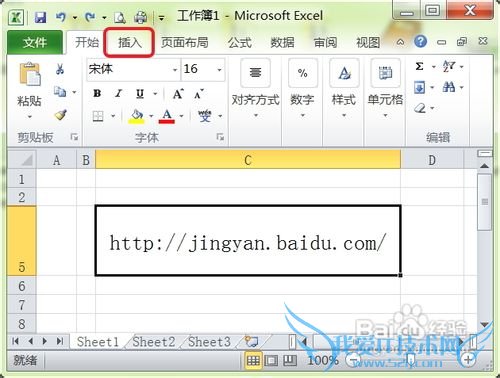
Task: Switch to the 插入 (Insert) tab
Action: (129, 42)
